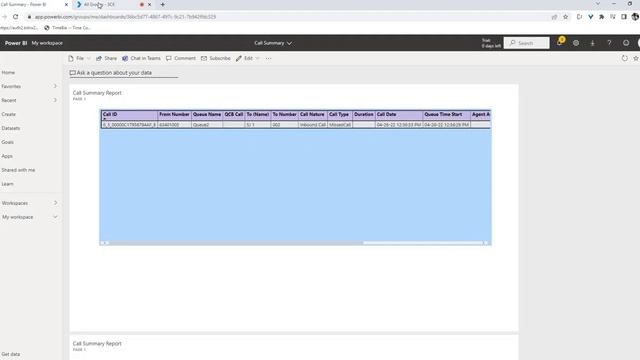
Task: Open the browser profile avatar
Action: coord(635,17)
